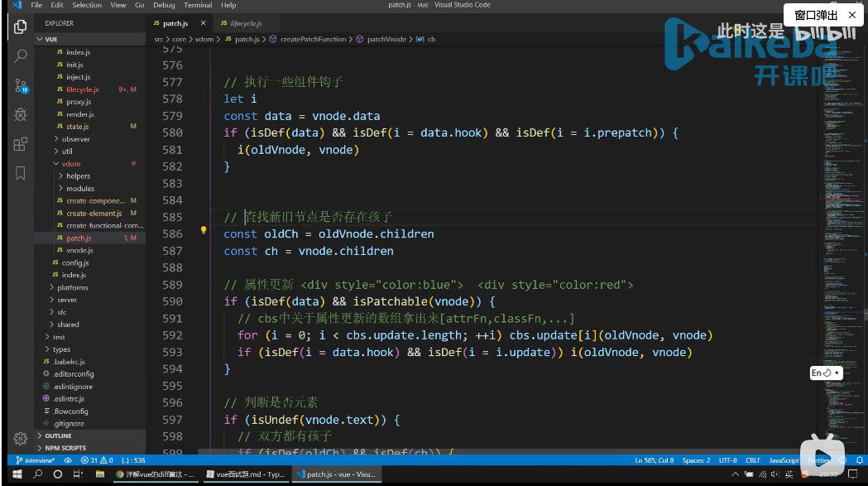Open Cortana circle icon on taskbar
The width and height of the screenshot is (868, 486).
(58, 474)
